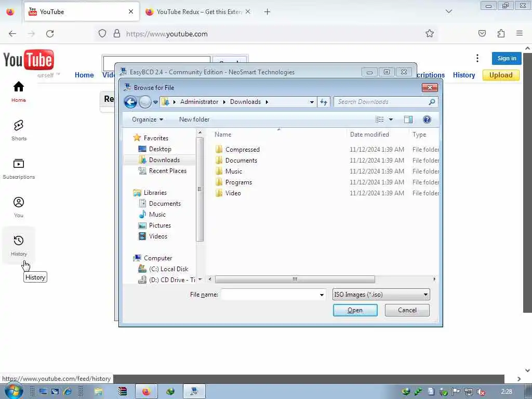Open the WinRAR taskbar icon

(x=122, y=392)
